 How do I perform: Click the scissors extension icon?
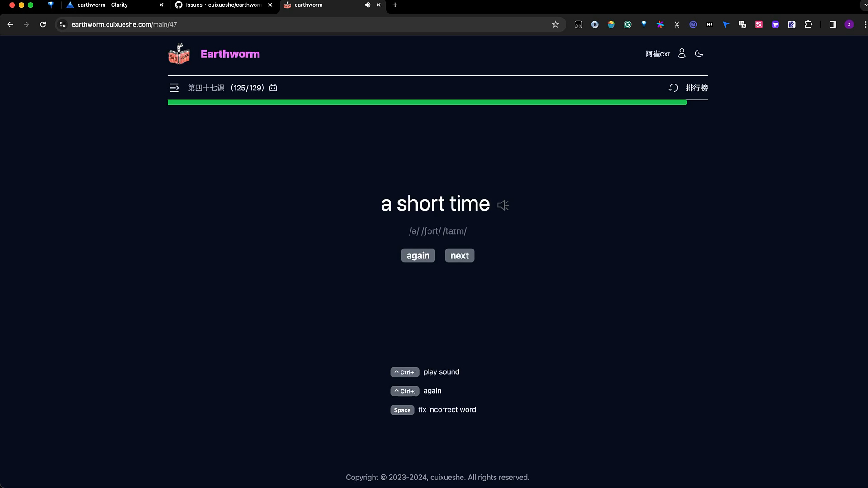point(677,24)
